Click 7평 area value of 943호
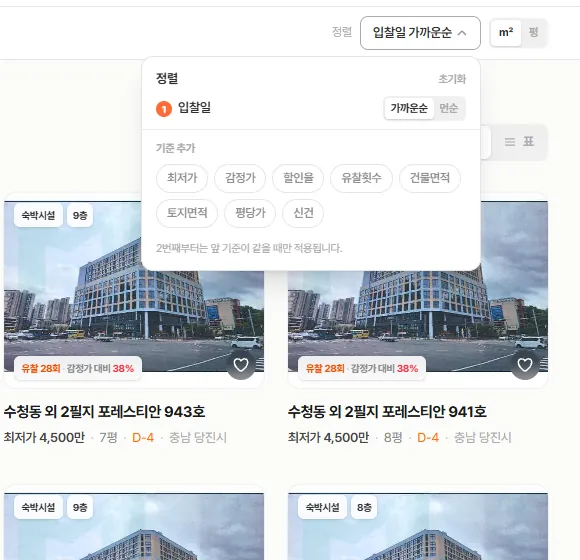 pyautogui.click(x=108, y=438)
